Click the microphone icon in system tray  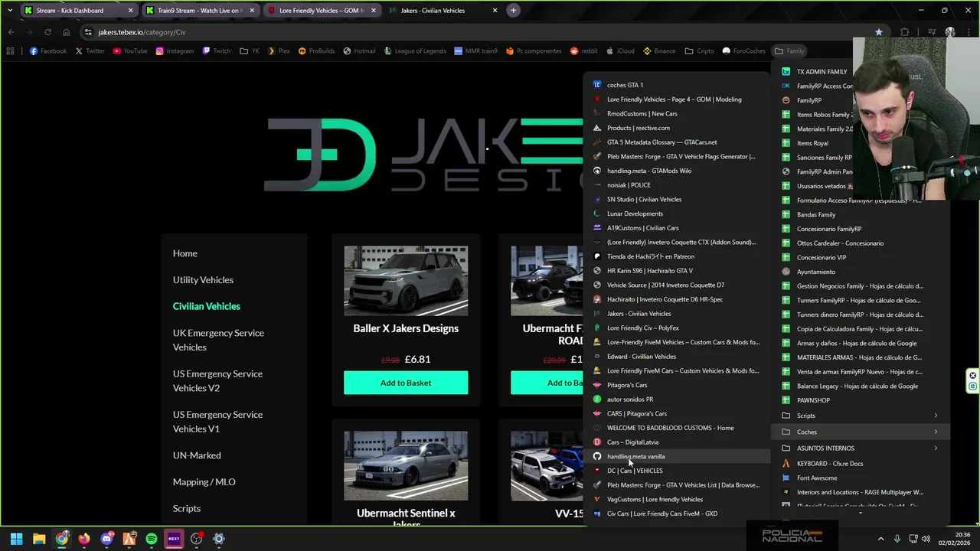[x=897, y=539]
